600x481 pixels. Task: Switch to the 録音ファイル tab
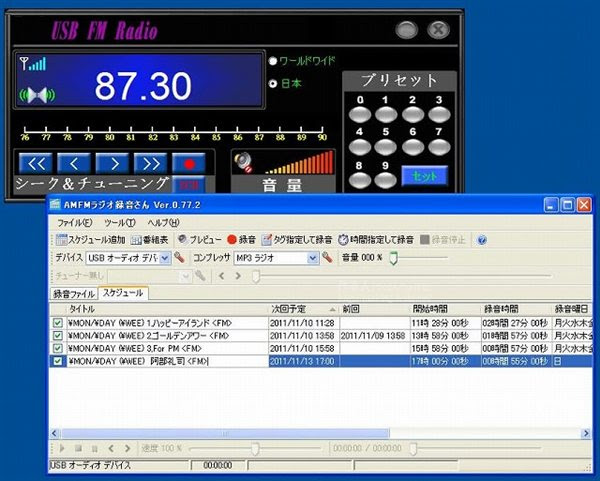[x=74, y=294]
